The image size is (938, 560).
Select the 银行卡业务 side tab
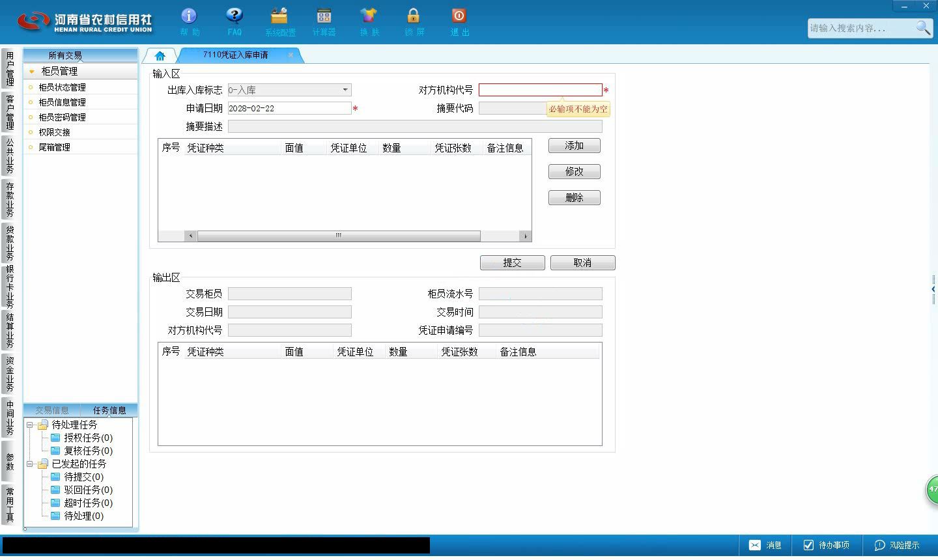click(10, 287)
